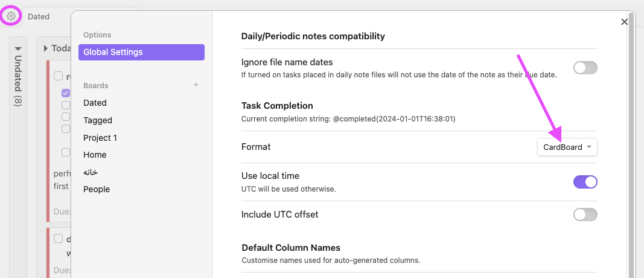Select the خانه board entry
The width and height of the screenshot is (644, 278).
click(91, 172)
